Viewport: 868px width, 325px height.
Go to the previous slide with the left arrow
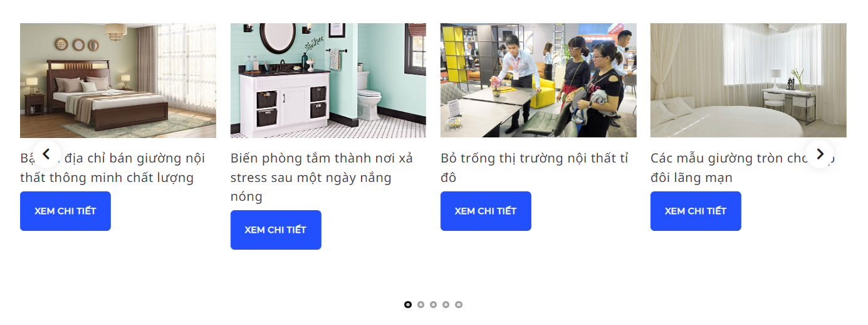pos(46,154)
